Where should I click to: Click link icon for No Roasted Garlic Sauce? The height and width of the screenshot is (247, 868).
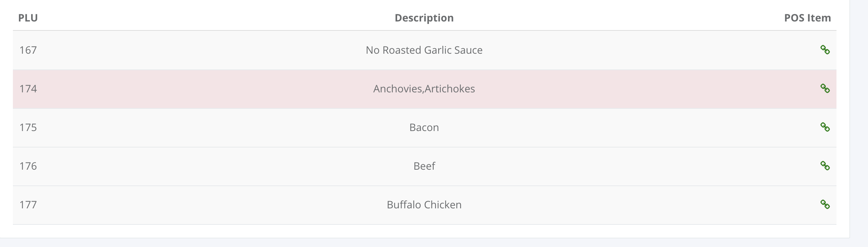tap(825, 50)
